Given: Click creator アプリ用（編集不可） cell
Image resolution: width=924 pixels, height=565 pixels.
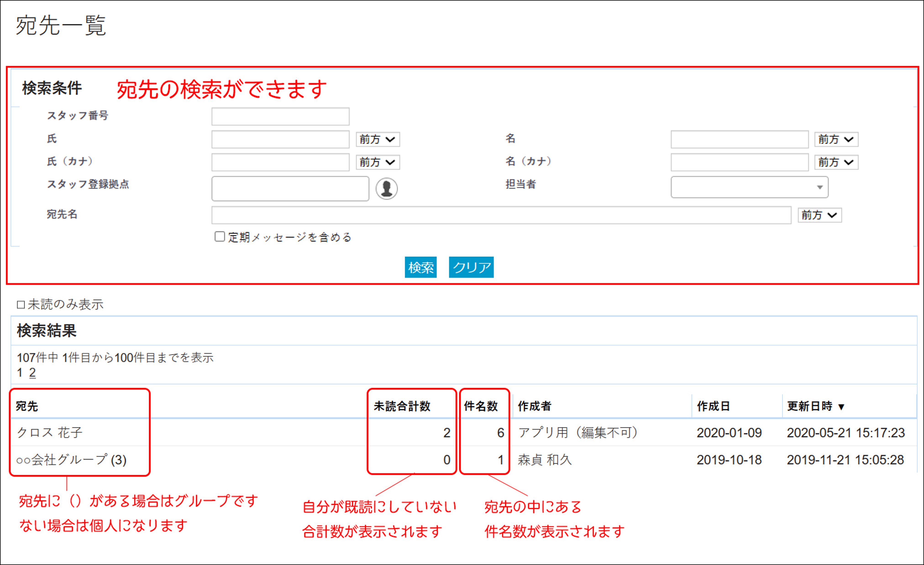Looking at the screenshot, I should (577, 433).
